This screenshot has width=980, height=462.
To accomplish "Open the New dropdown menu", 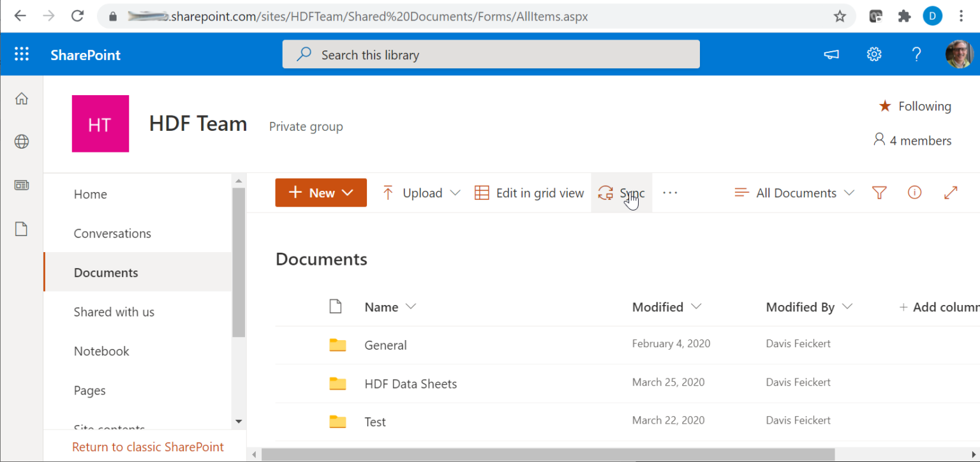I will [321, 192].
